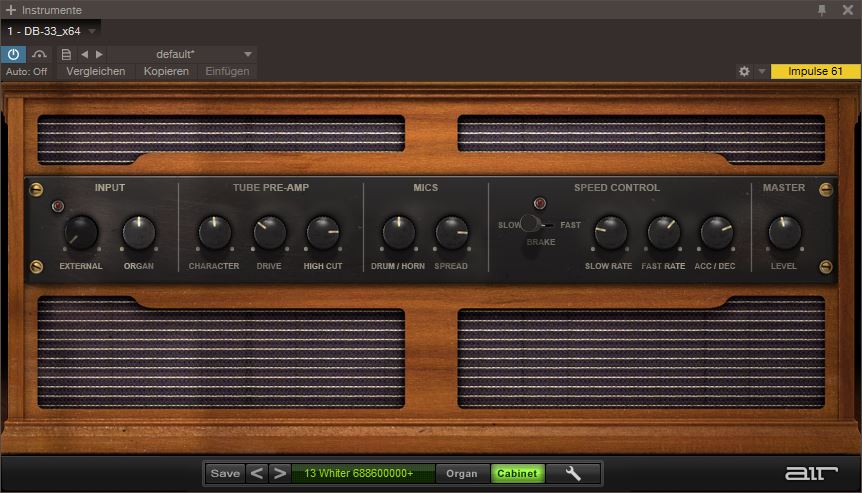Viewport: 862px width, 493px height.
Task: Click the Fast Rate knob
Action: click(x=664, y=232)
